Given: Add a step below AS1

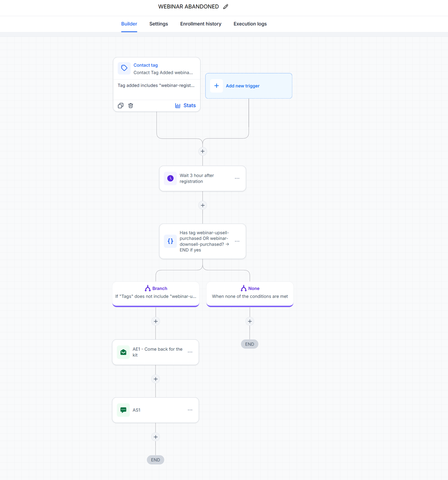Looking at the screenshot, I should 156,437.
